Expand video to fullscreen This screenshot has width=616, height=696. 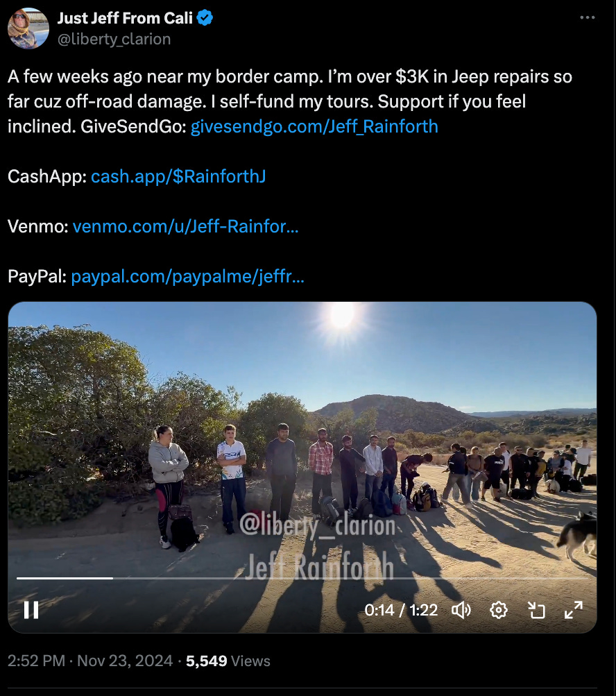tap(574, 610)
